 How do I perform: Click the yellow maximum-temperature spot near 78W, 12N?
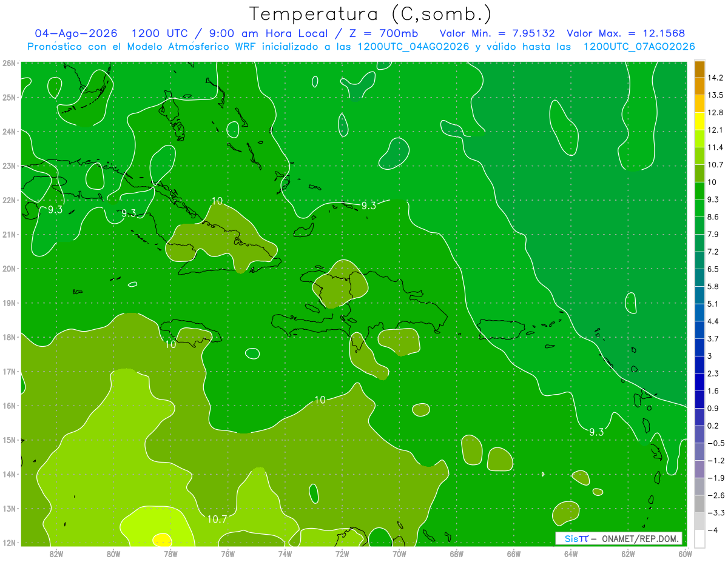point(162,540)
